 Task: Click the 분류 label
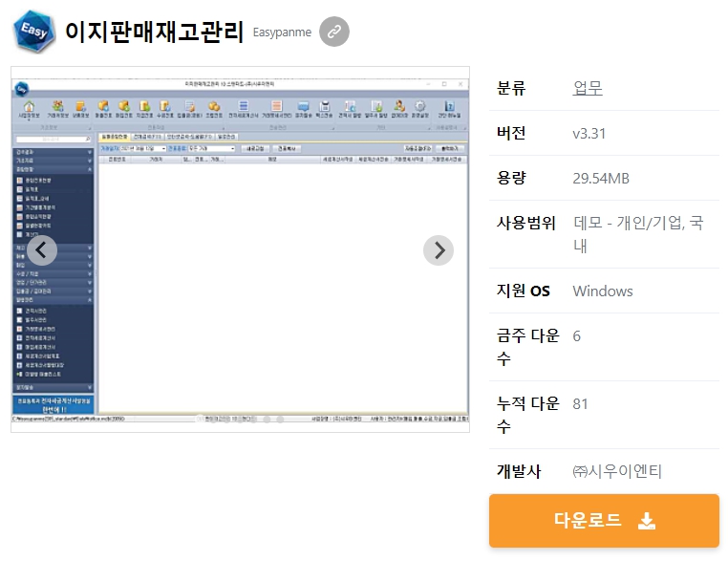pos(511,88)
